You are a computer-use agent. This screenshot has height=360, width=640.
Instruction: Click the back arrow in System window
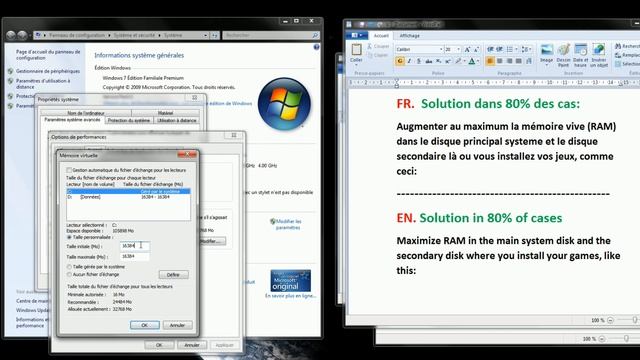(11, 36)
